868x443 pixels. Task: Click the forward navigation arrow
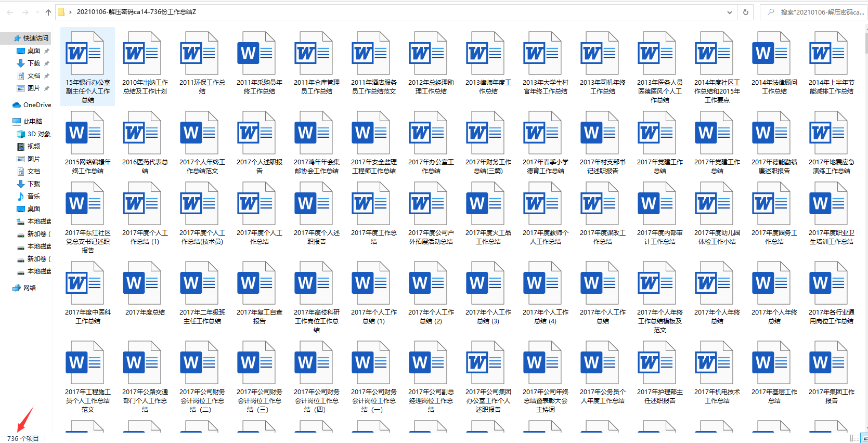click(25, 12)
